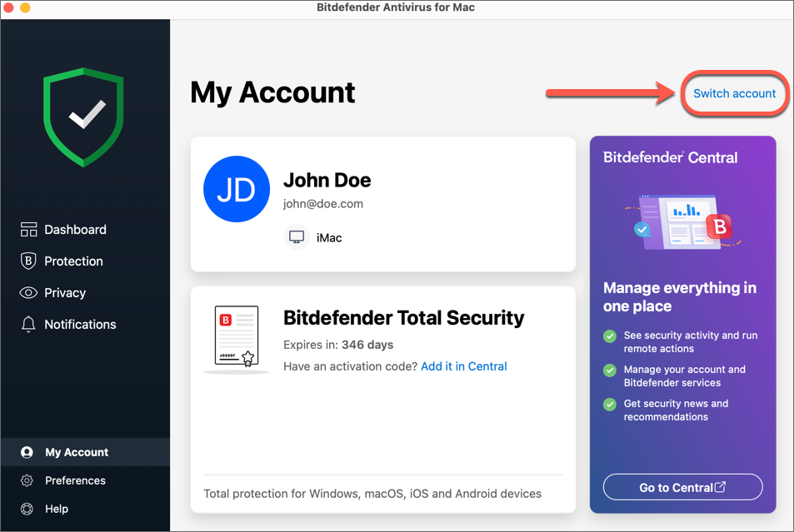The image size is (794, 532).
Task: Click the Go to Central button
Action: click(682, 487)
